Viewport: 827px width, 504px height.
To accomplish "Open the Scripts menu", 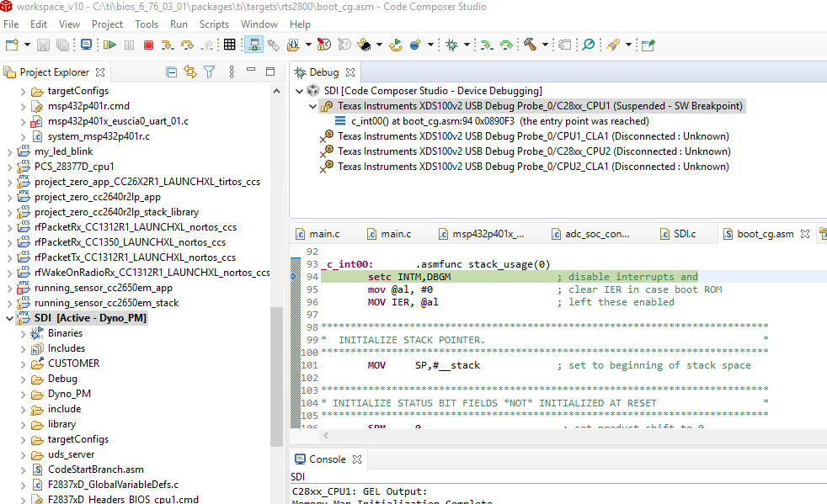I will (214, 24).
